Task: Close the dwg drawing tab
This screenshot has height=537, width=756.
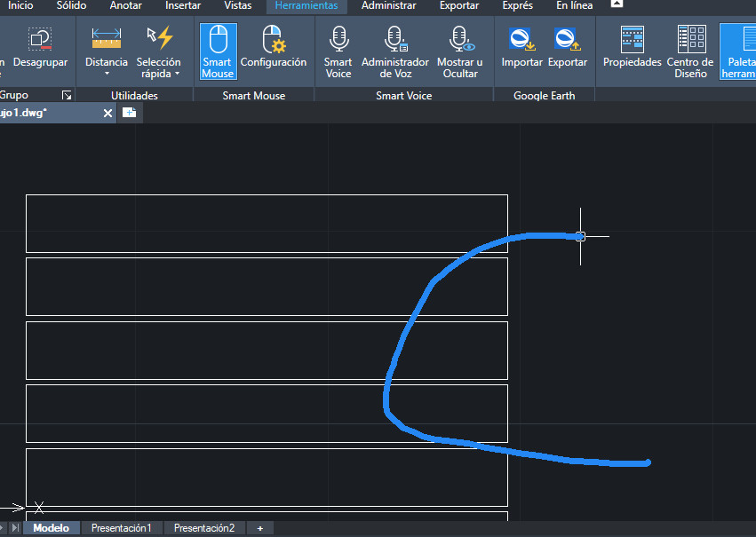Action: [107, 114]
